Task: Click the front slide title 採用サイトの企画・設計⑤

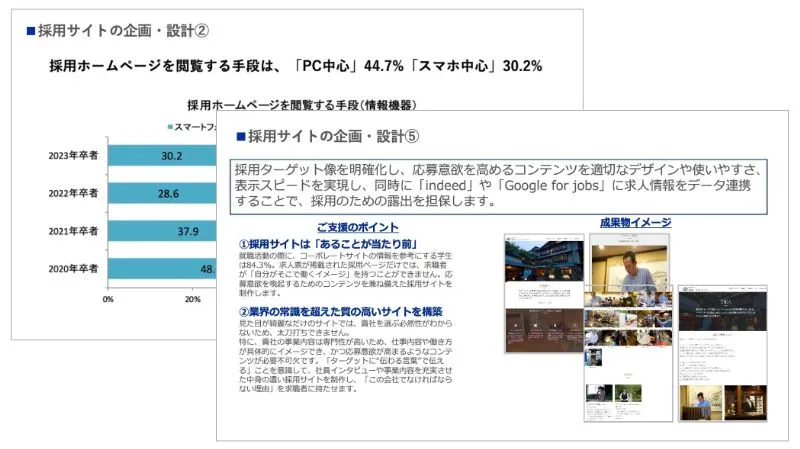Action: click(328, 137)
